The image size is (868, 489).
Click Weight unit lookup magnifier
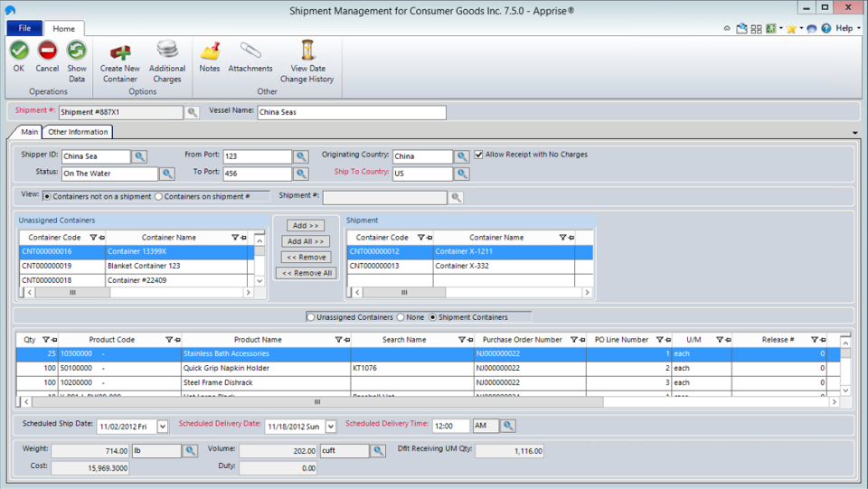pos(190,451)
